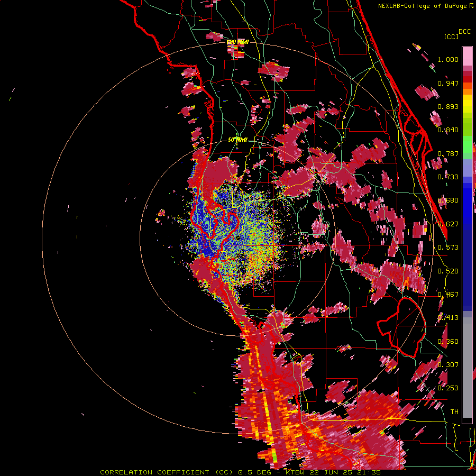This screenshot has width=476, height=476.
Task: Select the 0.893 scale value
Action: pyautogui.click(x=448, y=106)
